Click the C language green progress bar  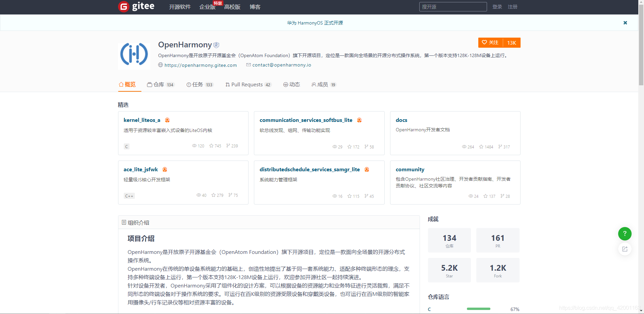(479, 309)
